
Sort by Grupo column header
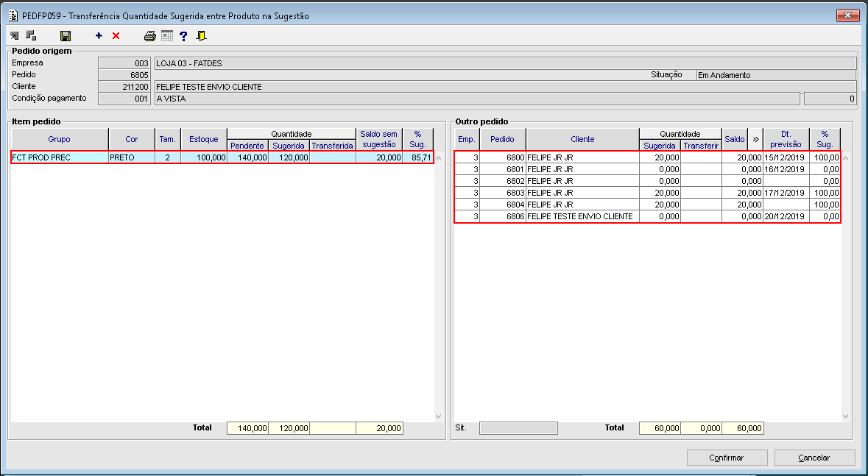click(59, 139)
